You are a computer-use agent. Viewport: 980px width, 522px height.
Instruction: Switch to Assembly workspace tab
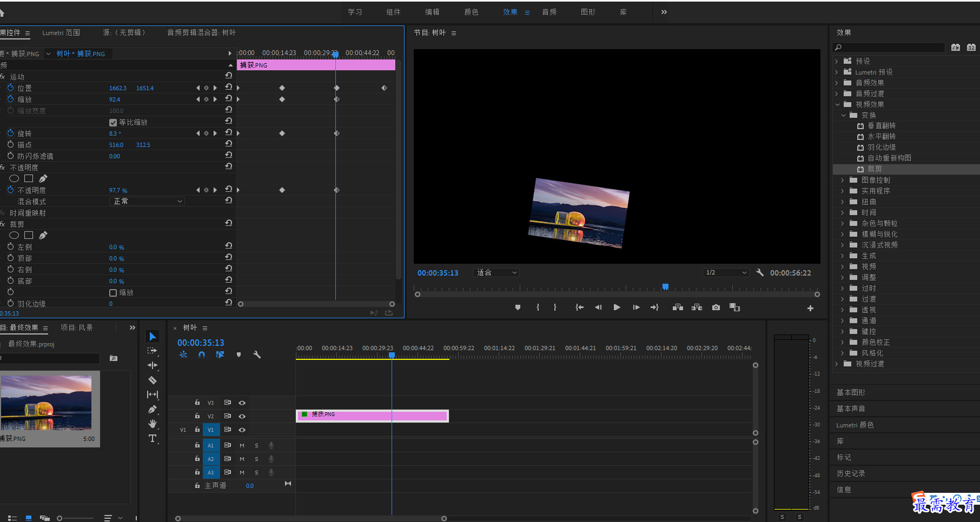[x=394, y=12]
